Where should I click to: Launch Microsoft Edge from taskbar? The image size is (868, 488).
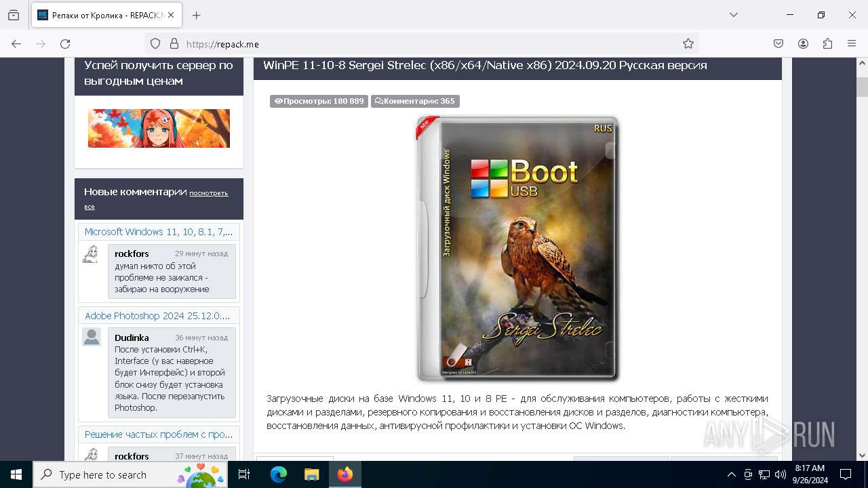279,474
